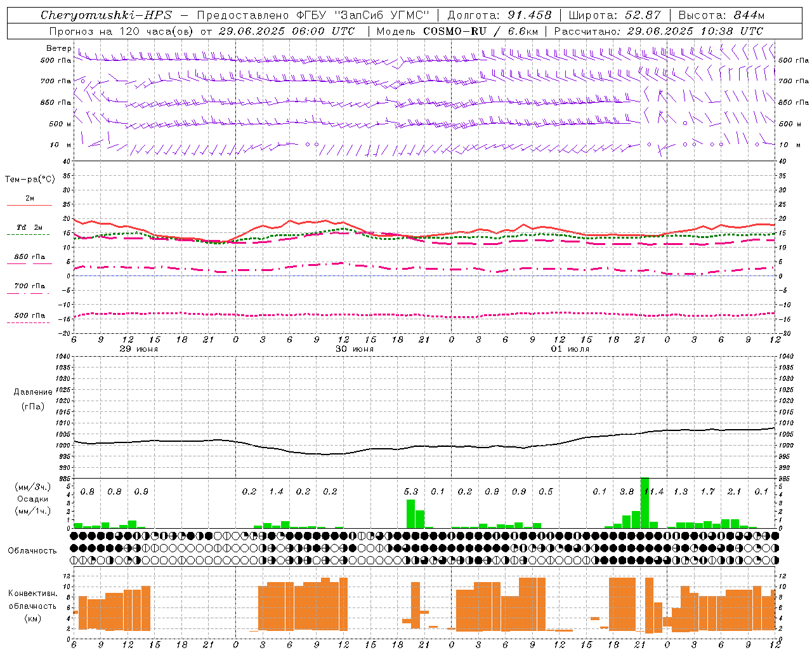Select the longitude value Долгота: 91.458
812x650 pixels.
(499, 15)
